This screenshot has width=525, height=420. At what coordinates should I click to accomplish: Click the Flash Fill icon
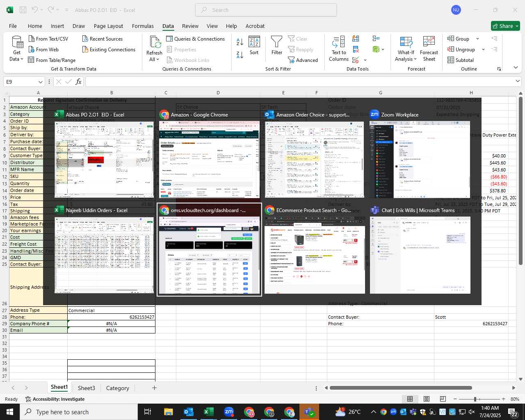[x=356, y=39]
